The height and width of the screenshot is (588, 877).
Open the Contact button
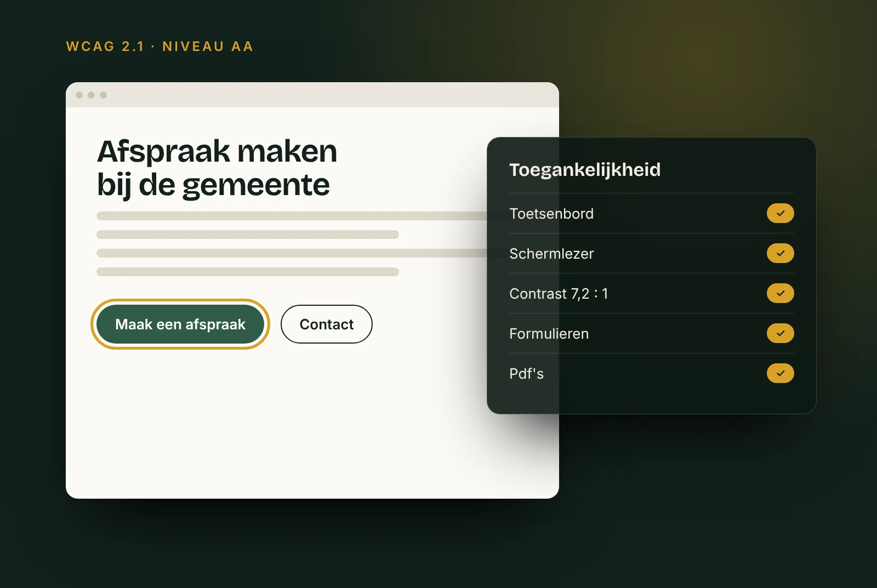tap(327, 324)
